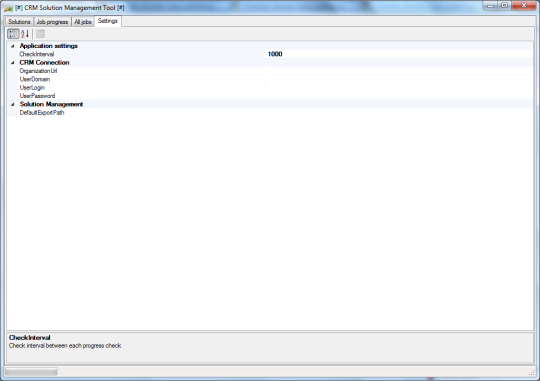Viewport: 540px width, 381px height.
Task: Switch to the Solutions tab
Action: pos(19,22)
